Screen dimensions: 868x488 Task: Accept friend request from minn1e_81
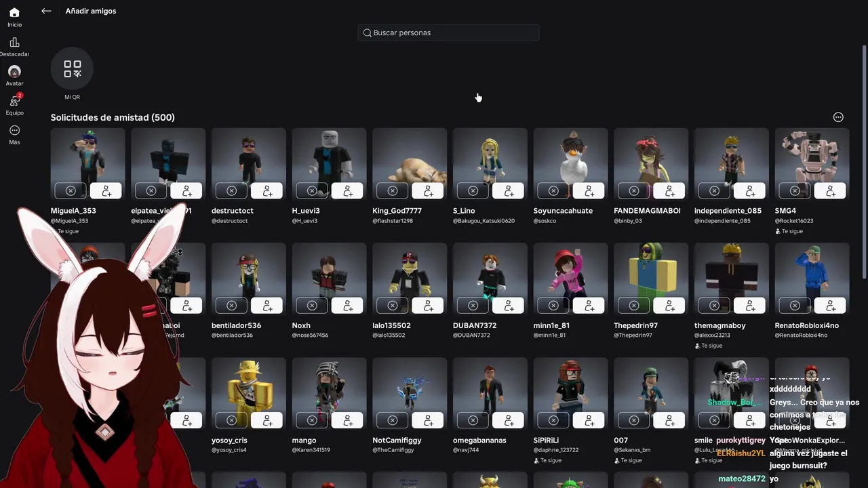(589, 306)
